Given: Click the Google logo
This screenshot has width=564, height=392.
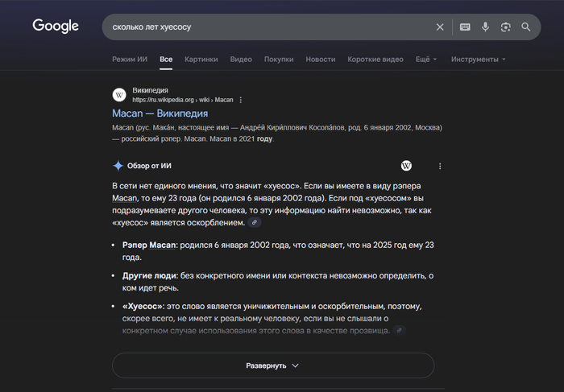Looking at the screenshot, I should (56, 26).
